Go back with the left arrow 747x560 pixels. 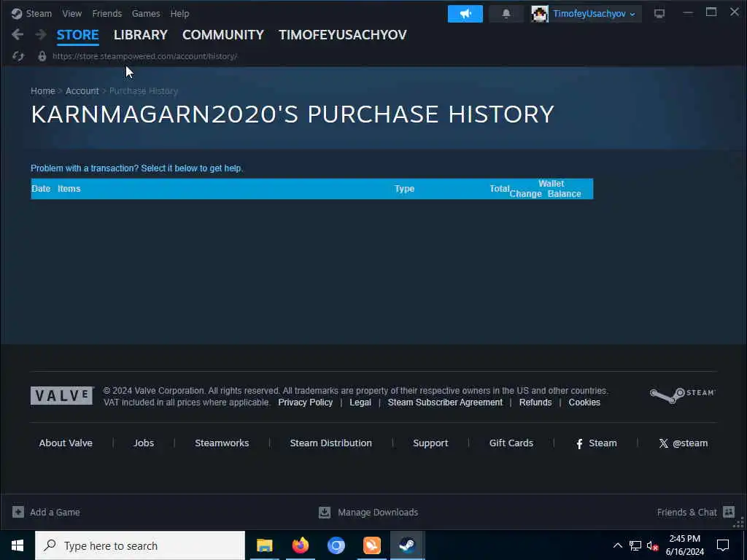click(x=18, y=34)
